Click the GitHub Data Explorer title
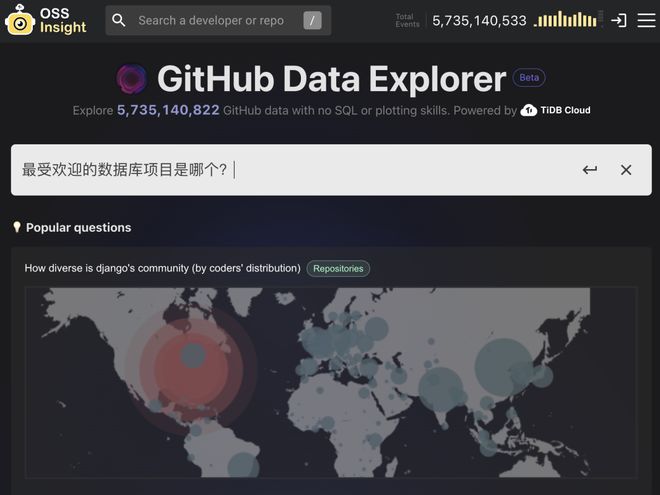This screenshot has width=660, height=495. pos(331,79)
